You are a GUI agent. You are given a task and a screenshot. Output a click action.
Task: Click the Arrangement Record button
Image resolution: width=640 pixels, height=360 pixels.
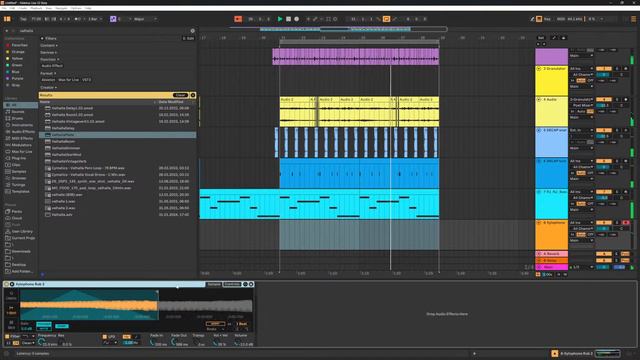pos(297,19)
